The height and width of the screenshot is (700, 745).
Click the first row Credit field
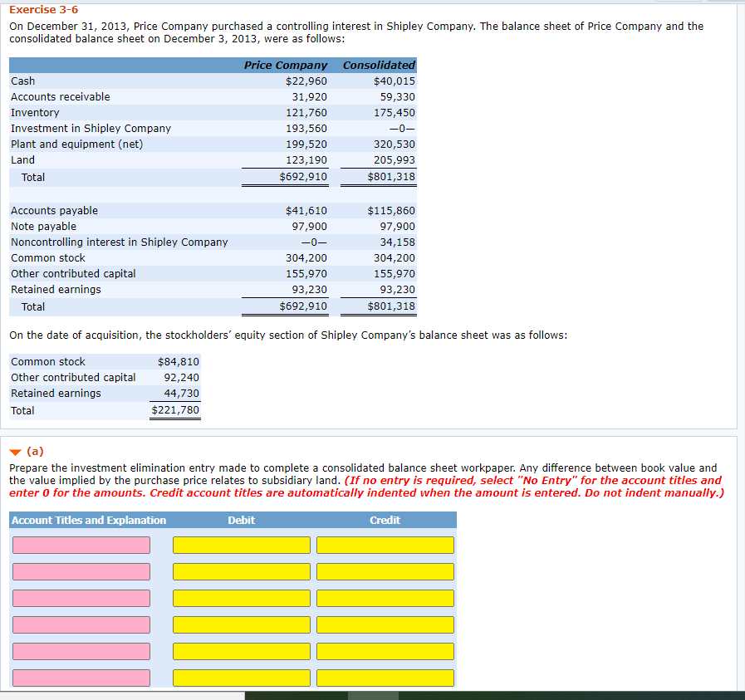pos(385,545)
